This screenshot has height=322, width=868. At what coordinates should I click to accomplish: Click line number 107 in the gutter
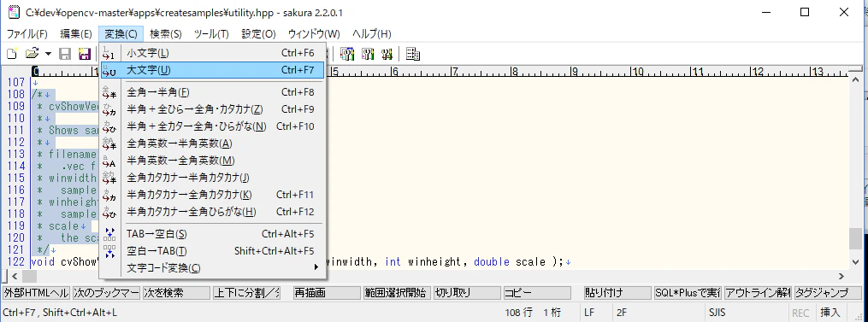click(x=16, y=82)
